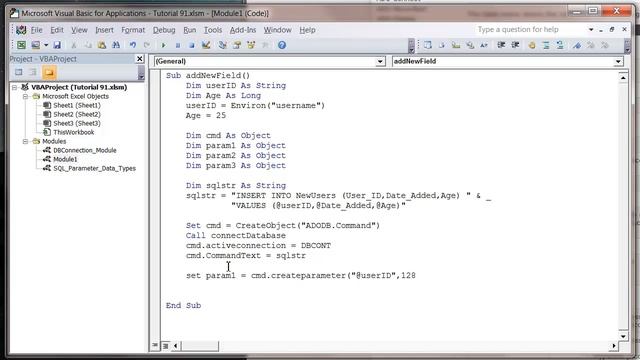Select Module1 in the Modules folder

click(65, 159)
